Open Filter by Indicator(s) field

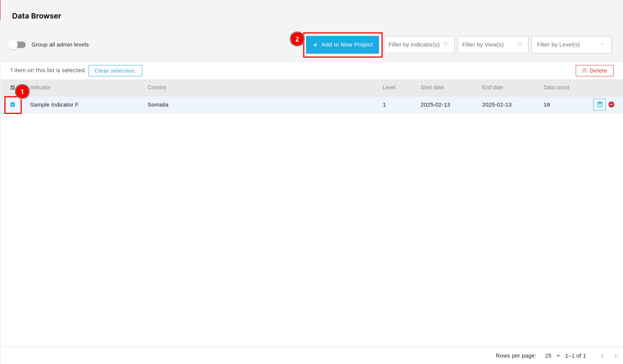(x=419, y=45)
